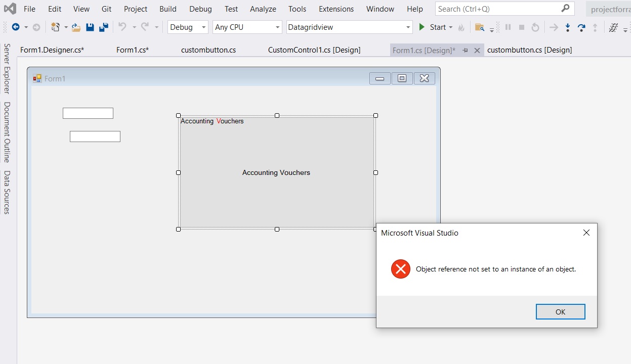Click the red error icon in the dialog
This screenshot has height=364, width=631.
click(401, 269)
